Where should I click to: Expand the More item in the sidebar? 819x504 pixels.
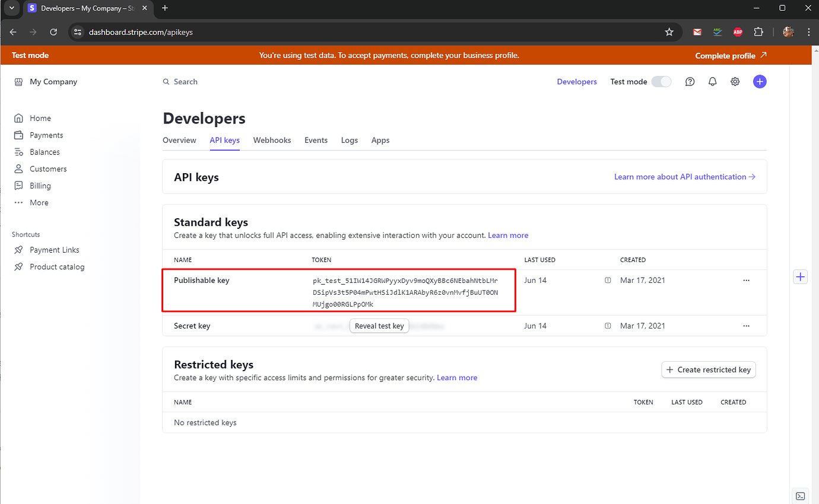39,202
